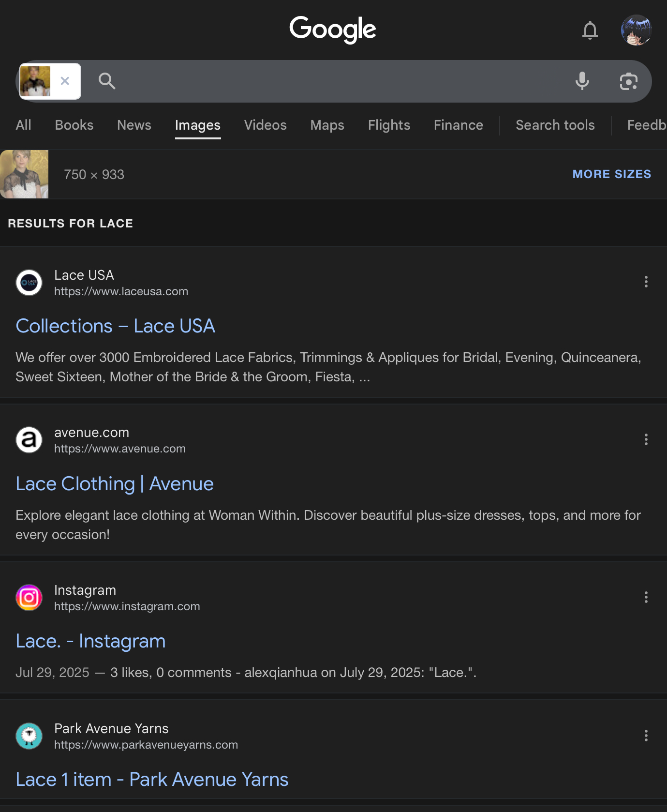Click the Lace USA description about embroidered fabrics
The image size is (667, 812).
pyautogui.click(x=328, y=367)
